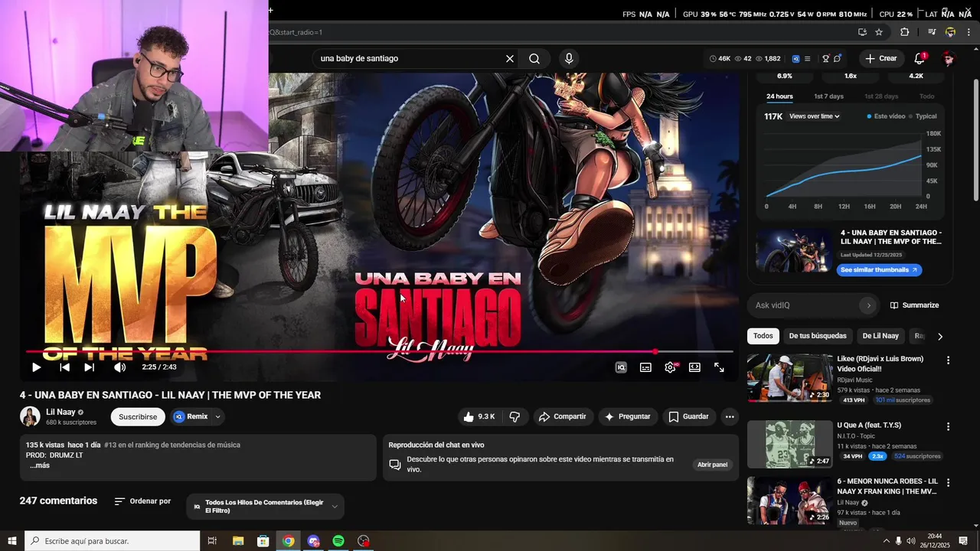
Task: Open the live chat replay with 'Abrir panel'
Action: (x=712, y=465)
